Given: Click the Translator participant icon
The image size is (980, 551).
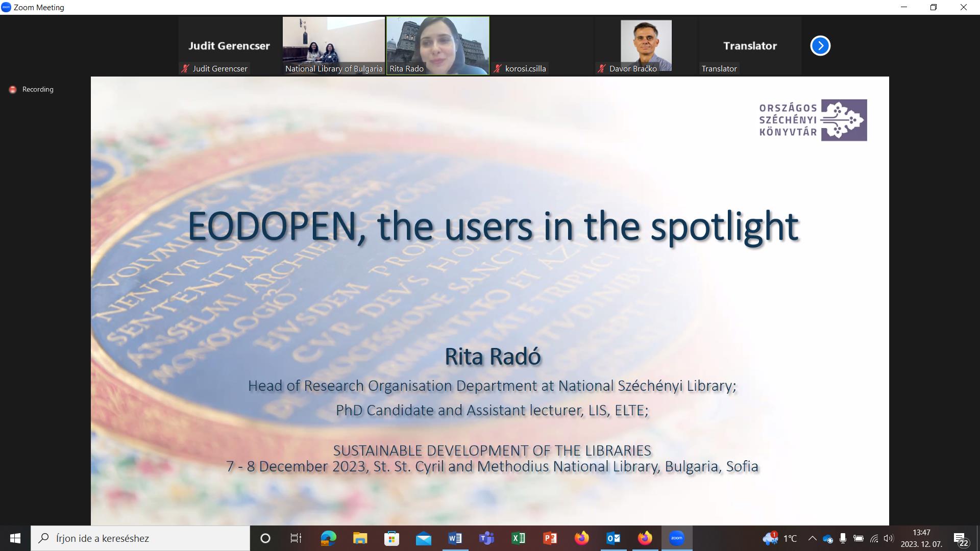Looking at the screenshot, I should (x=749, y=45).
